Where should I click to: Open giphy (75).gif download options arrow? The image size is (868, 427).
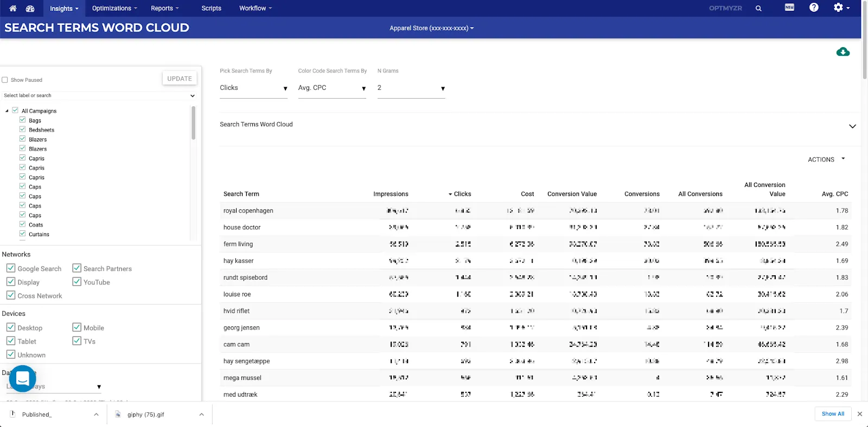[201, 415]
